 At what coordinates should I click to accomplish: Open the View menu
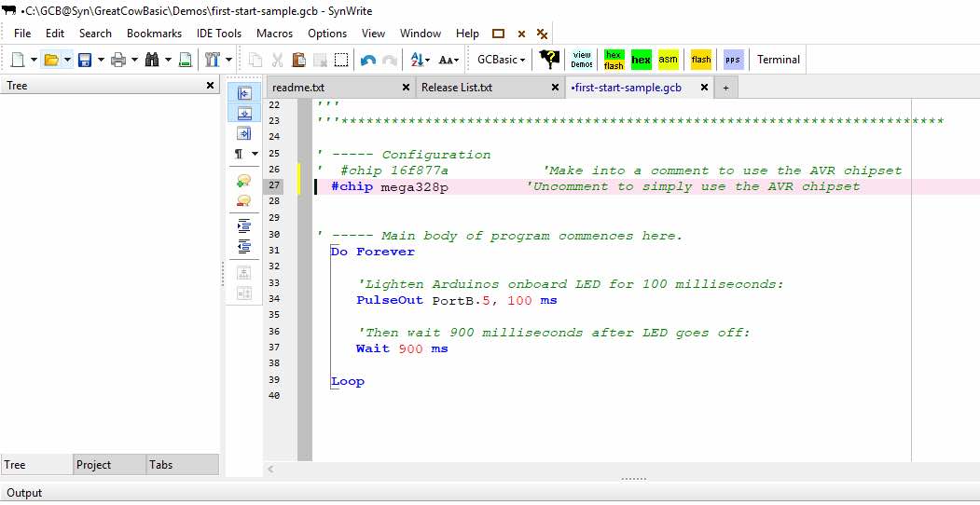tap(373, 34)
